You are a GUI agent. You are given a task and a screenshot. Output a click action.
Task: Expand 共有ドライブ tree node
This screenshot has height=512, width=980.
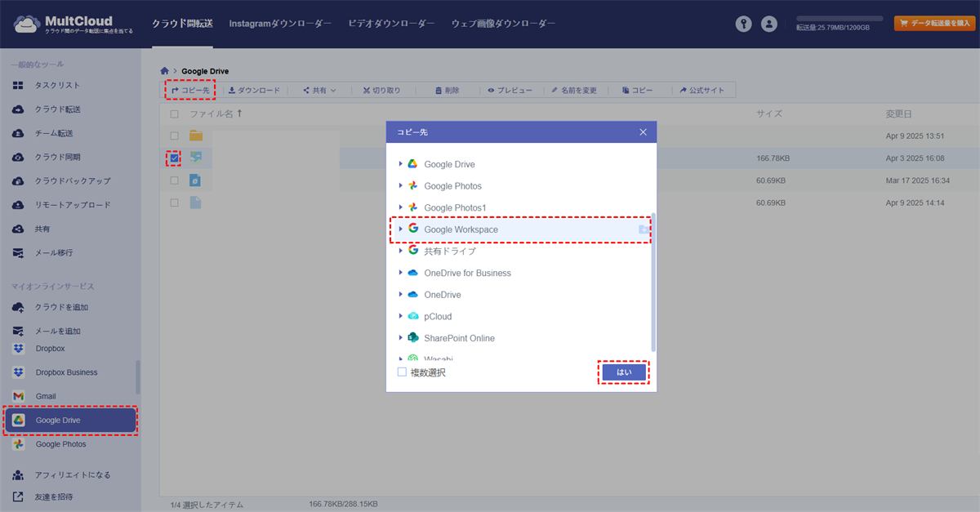(x=400, y=251)
